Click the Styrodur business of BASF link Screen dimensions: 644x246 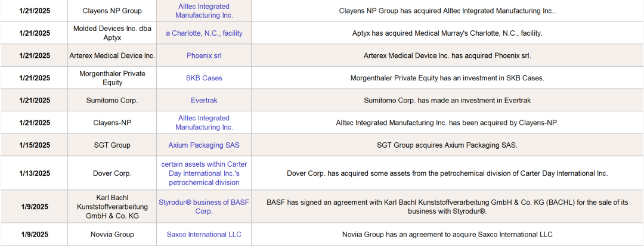pos(204,207)
